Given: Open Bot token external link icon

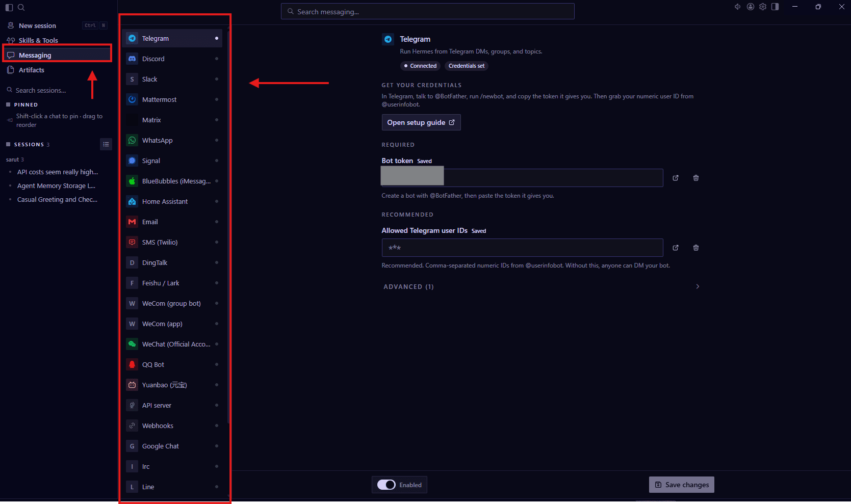Looking at the screenshot, I should pyautogui.click(x=676, y=178).
